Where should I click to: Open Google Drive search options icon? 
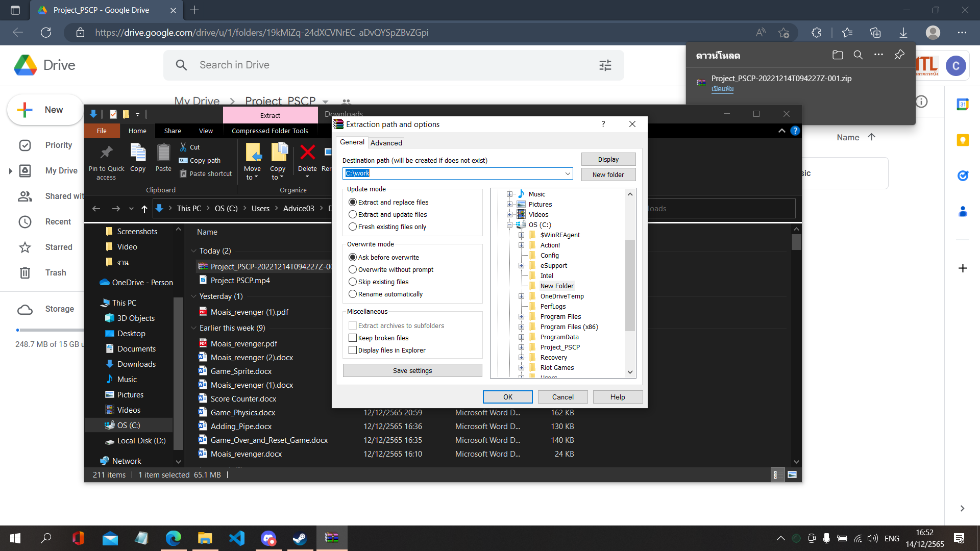click(x=605, y=65)
